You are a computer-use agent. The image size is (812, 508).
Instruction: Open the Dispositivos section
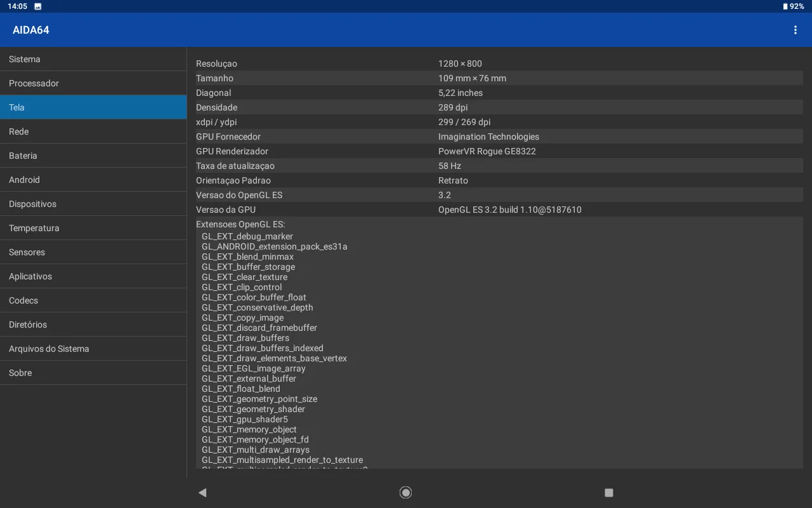[93, 204]
